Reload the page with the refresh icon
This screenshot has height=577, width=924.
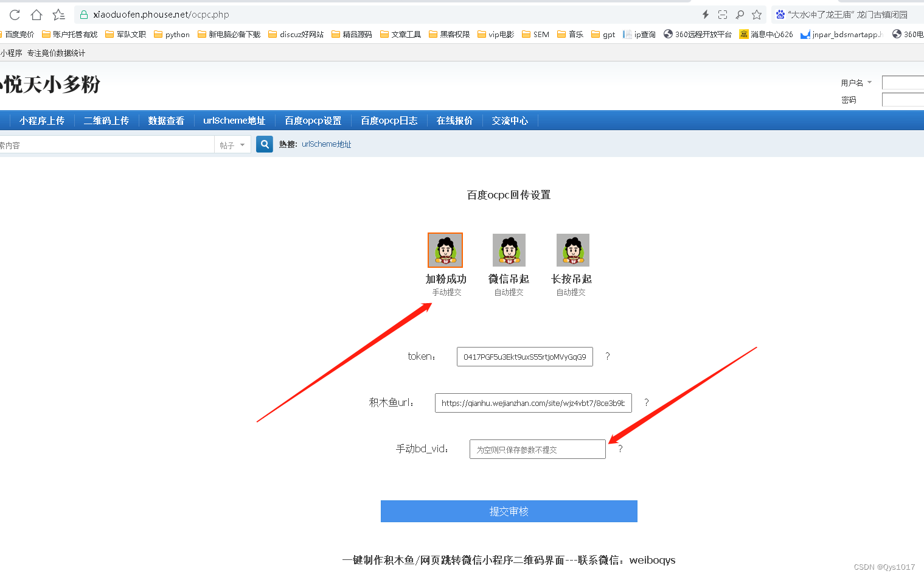pos(15,15)
